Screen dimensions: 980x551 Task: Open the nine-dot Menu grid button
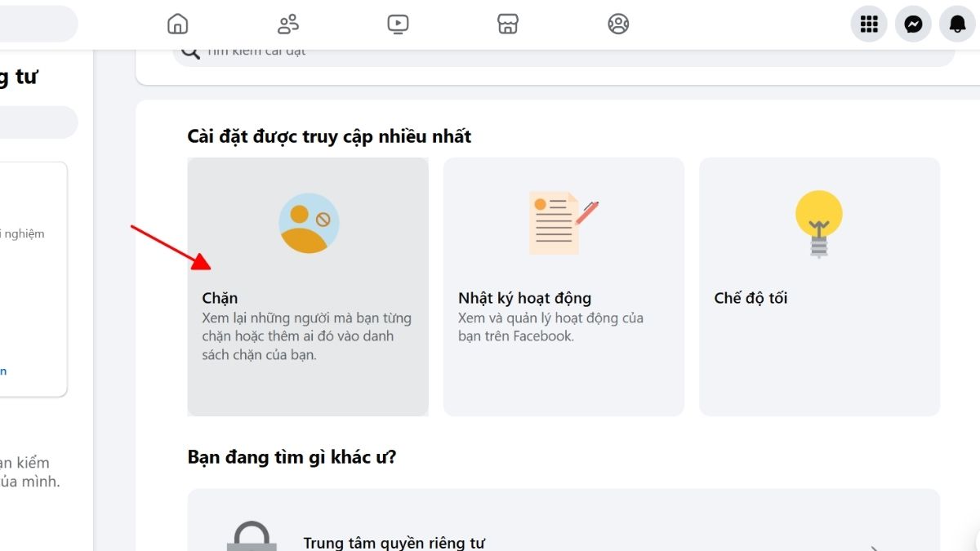[x=869, y=24]
